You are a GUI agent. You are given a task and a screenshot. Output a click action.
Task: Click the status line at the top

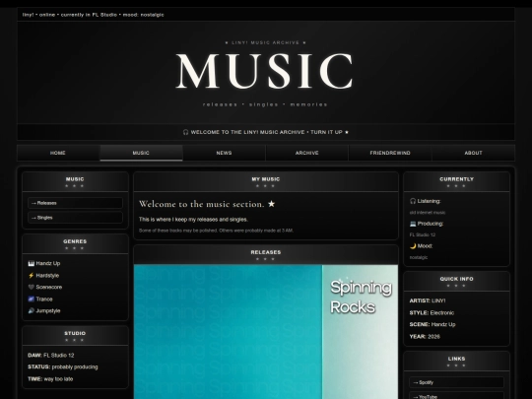(x=94, y=15)
